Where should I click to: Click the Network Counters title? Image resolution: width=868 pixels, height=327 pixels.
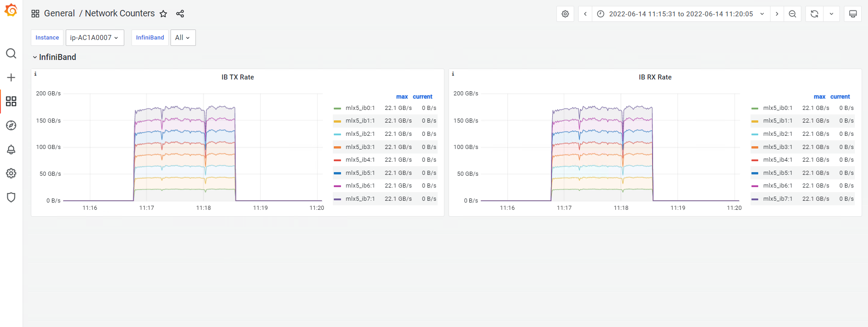point(120,14)
